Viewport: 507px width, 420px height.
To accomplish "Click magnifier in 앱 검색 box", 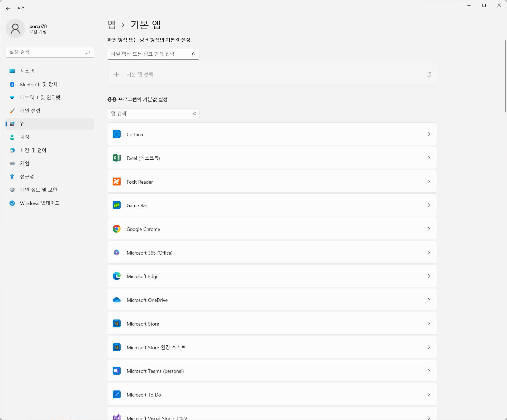I will click(x=194, y=113).
